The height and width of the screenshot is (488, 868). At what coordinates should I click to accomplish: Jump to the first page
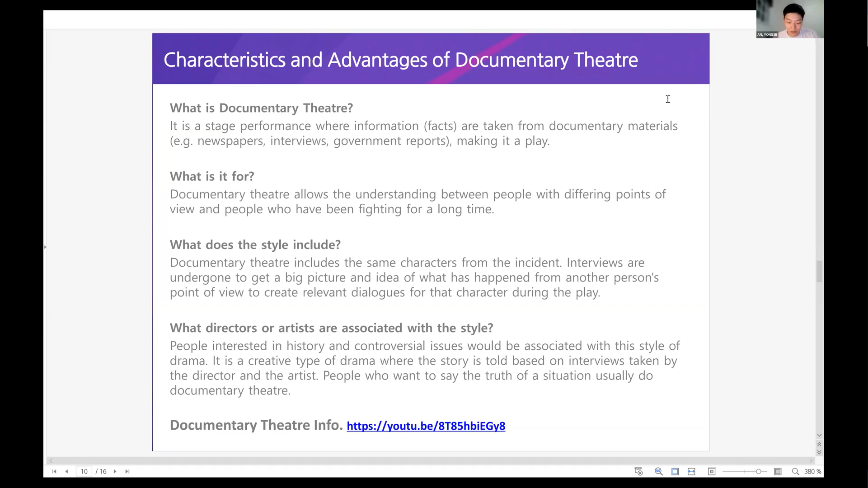(x=54, y=471)
